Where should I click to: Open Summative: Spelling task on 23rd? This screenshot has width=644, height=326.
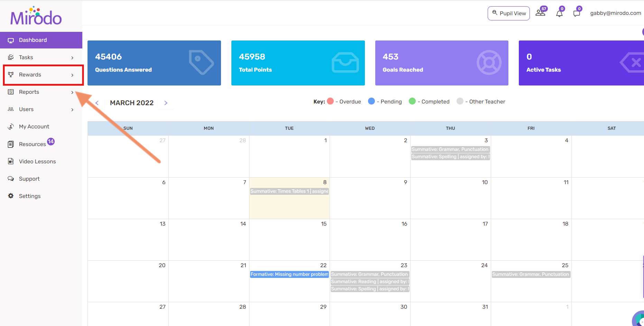coord(370,289)
